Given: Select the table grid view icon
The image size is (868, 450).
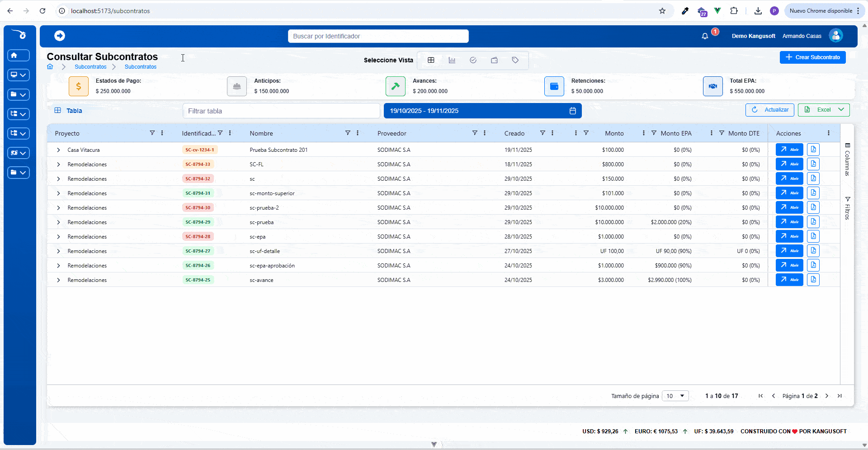Looking at the screenshot, I should coord(431,60).
